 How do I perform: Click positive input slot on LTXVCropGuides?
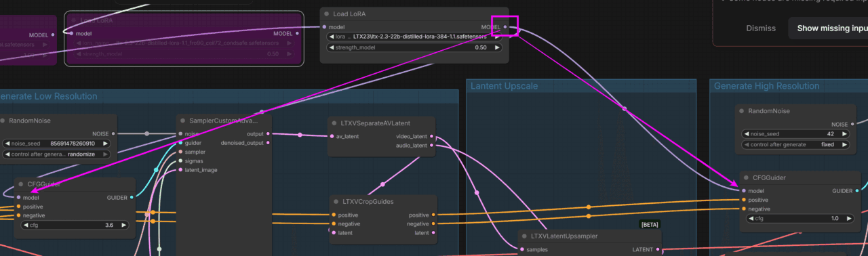pyautogui.click(x=334, y=215)
